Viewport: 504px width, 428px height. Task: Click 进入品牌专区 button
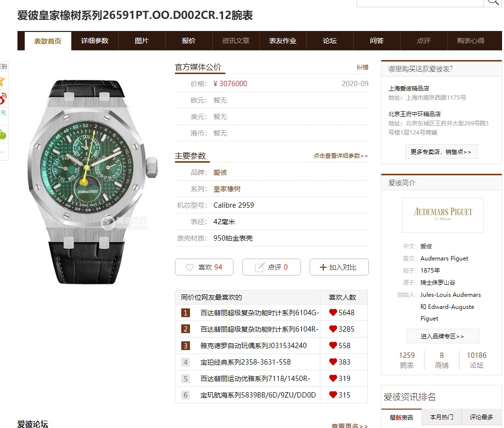pyautogui.click(x=442, y=336)
